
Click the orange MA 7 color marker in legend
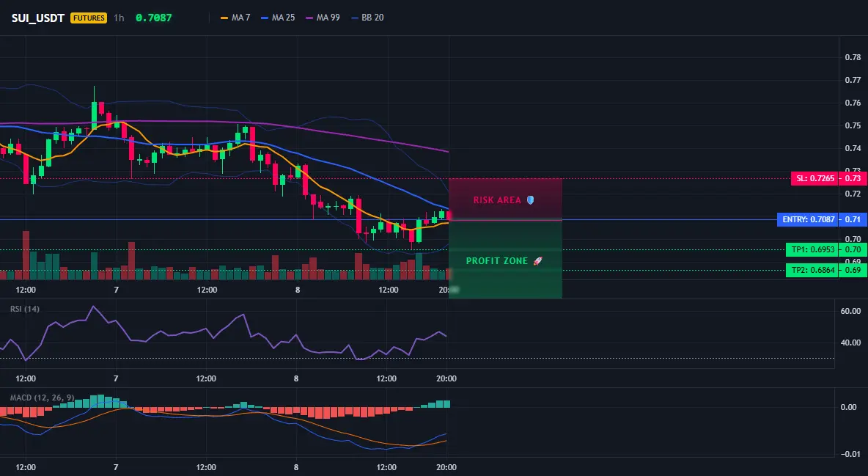click(224, 18)
